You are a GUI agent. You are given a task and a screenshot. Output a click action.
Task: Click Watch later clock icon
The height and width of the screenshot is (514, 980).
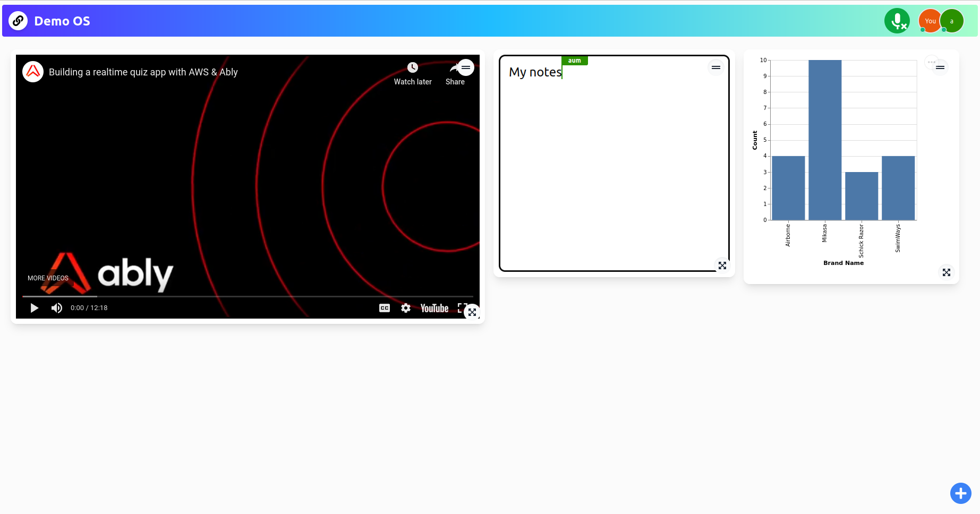tap(413, 67)
